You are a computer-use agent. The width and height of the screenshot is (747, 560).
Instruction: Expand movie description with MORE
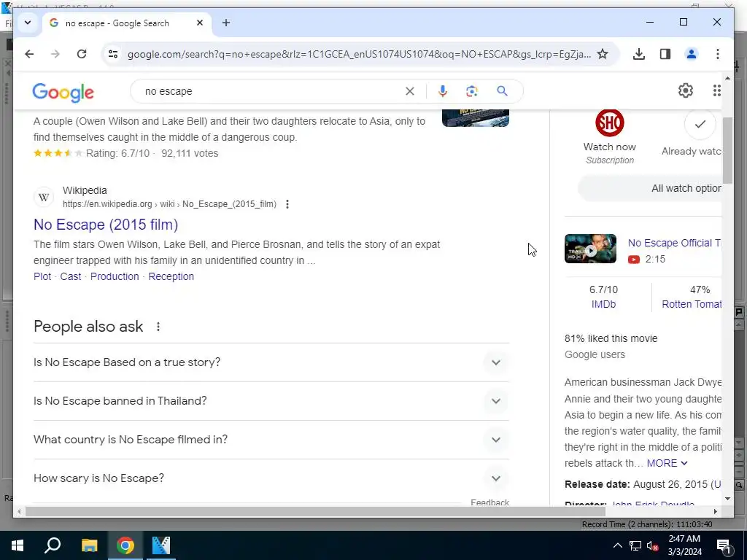coord(667,463)
